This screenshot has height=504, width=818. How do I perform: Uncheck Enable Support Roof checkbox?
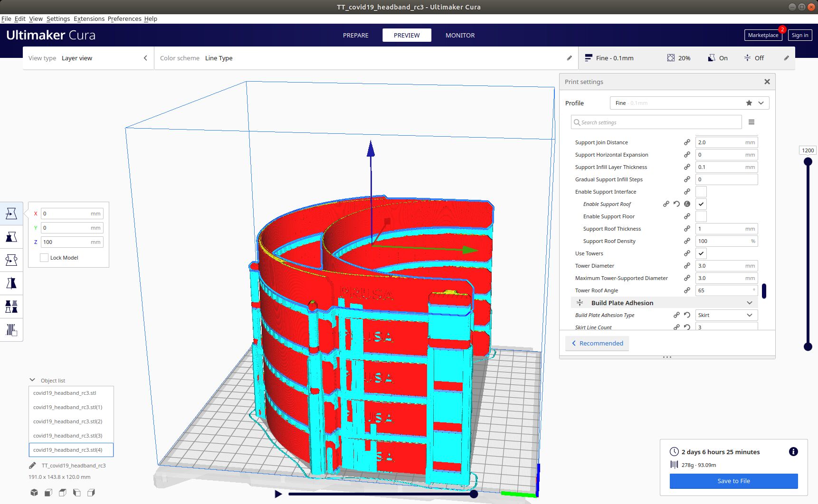701,204
